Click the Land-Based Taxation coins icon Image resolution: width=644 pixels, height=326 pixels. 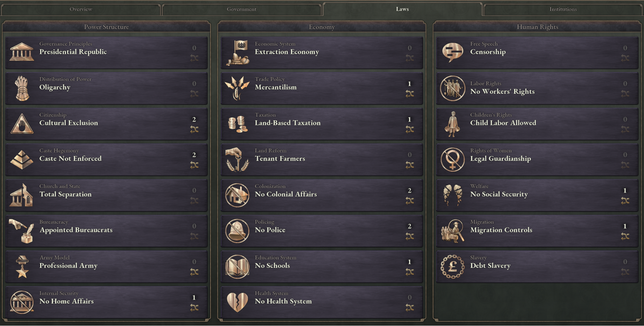click(237, 124)
